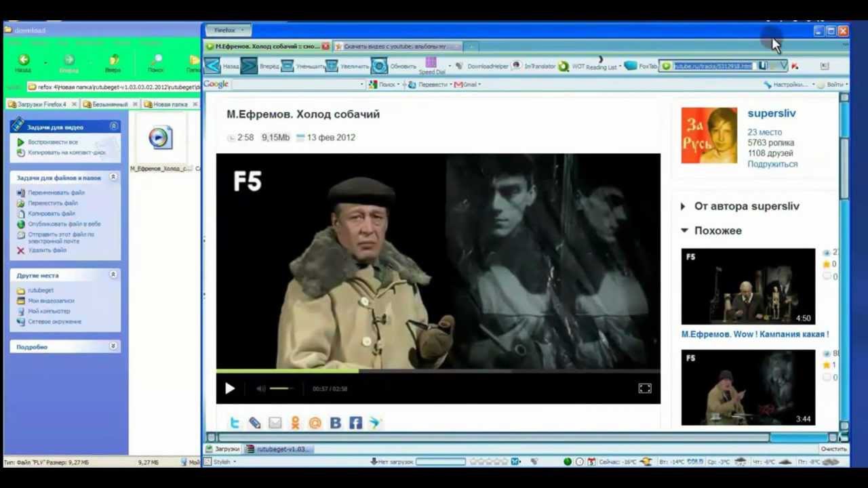Collapse Задачи для видео panel chevron
868x488 pixels.
pos(113,126)
